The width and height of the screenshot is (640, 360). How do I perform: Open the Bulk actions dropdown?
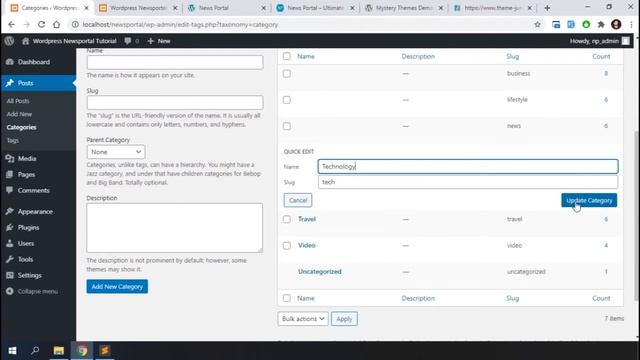pos(303,319)
